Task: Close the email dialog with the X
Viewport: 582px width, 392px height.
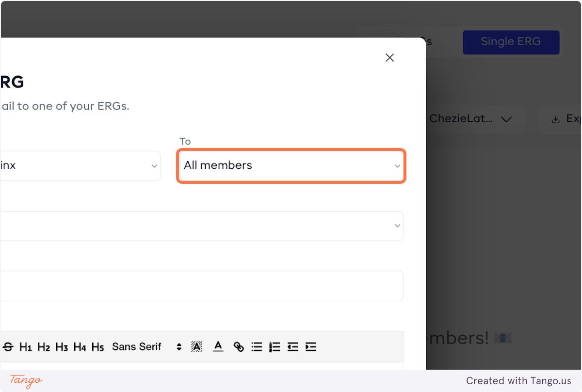Action: tap(389, 58)
